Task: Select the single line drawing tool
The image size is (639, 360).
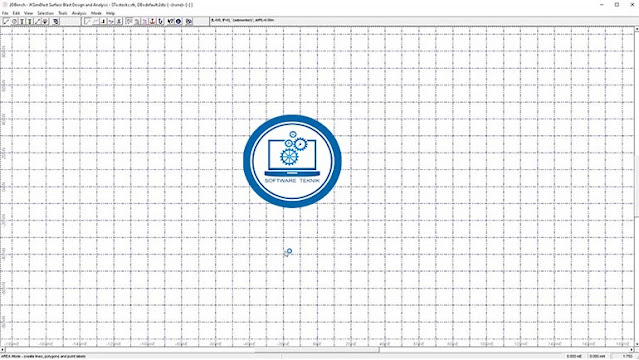Action: pos(87,21)
